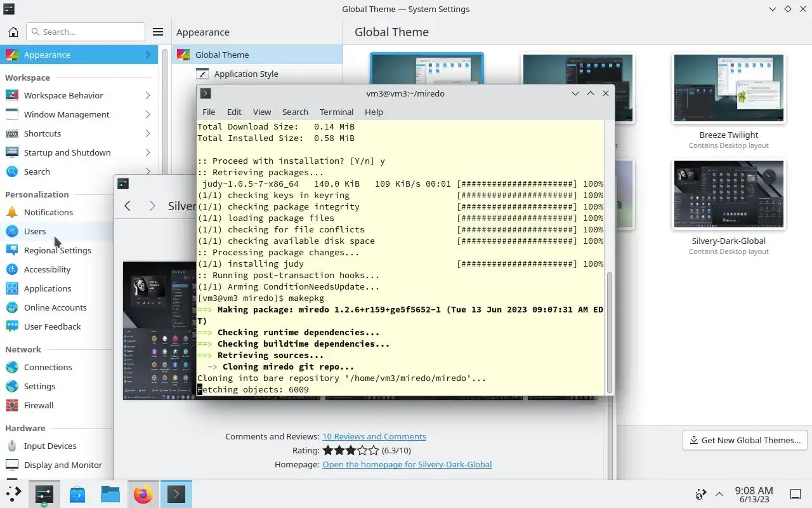Expand the Window Management chevron
812x508 pixels.
pos(148,114)
